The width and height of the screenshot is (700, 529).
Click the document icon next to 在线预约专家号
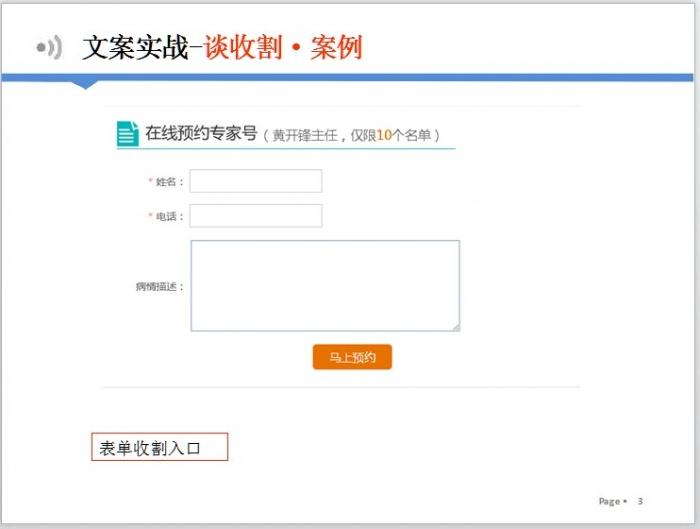pyautogui.click(x=127, y=134)
